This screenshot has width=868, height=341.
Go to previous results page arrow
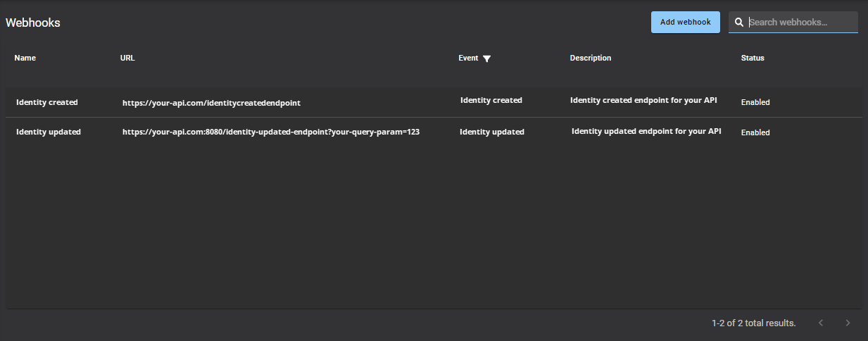tap(820, 323)
